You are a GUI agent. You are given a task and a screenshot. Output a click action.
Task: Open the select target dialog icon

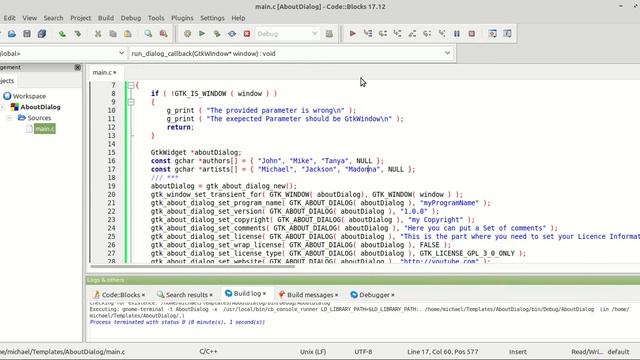click(329, 34)
